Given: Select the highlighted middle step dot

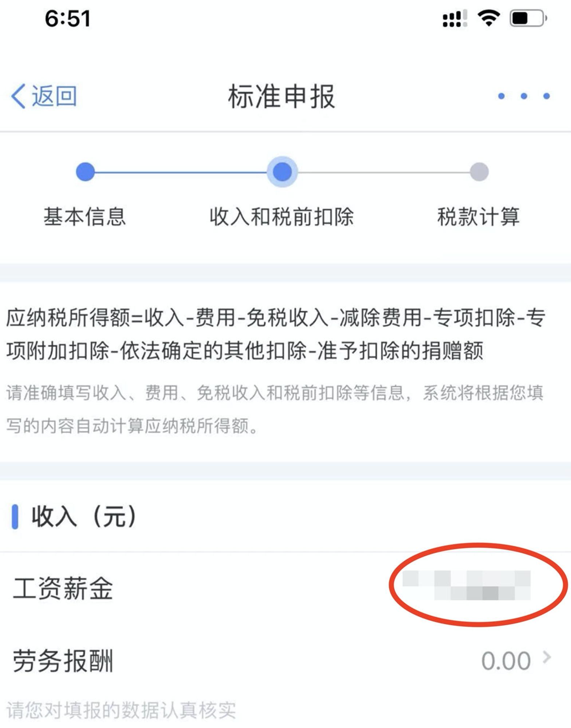Looking at the screenshot, I should 282,172.
